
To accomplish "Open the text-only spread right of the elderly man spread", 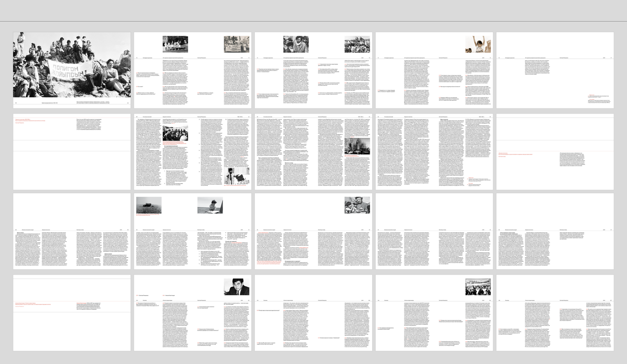I will 434,231.
